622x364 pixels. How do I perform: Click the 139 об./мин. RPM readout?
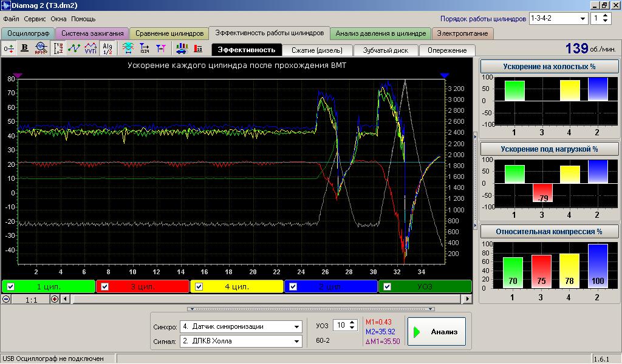coord(590,49)
